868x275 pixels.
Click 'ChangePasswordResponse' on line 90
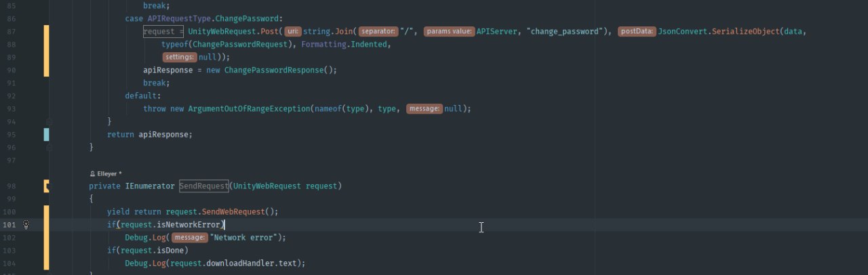[273, 70]
